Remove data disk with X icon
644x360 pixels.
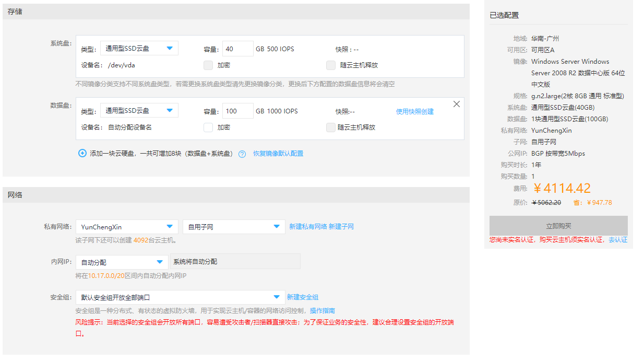pyautogui.click(x=457, y=104)
